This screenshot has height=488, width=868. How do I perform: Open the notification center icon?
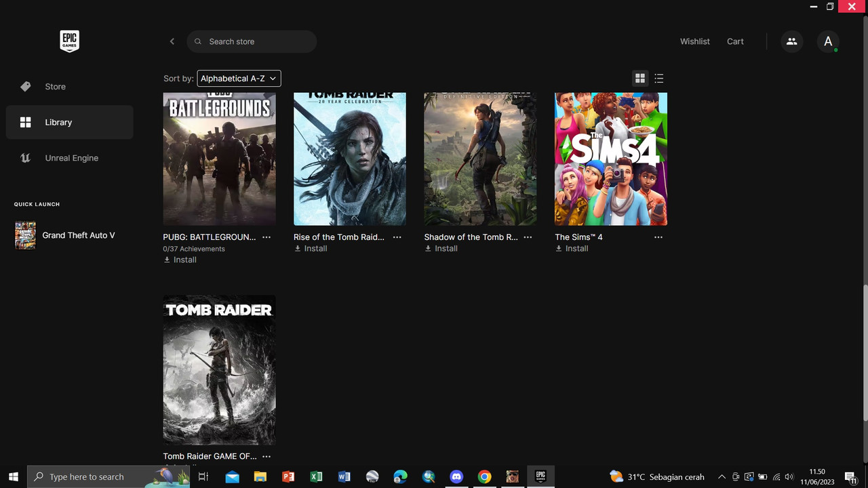[850, 477]
